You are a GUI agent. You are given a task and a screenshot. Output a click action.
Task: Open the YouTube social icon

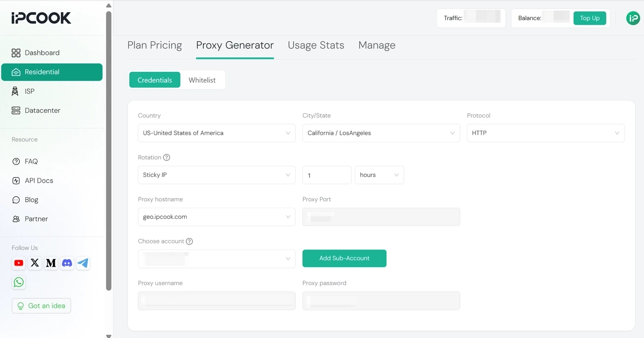(19, 263)
